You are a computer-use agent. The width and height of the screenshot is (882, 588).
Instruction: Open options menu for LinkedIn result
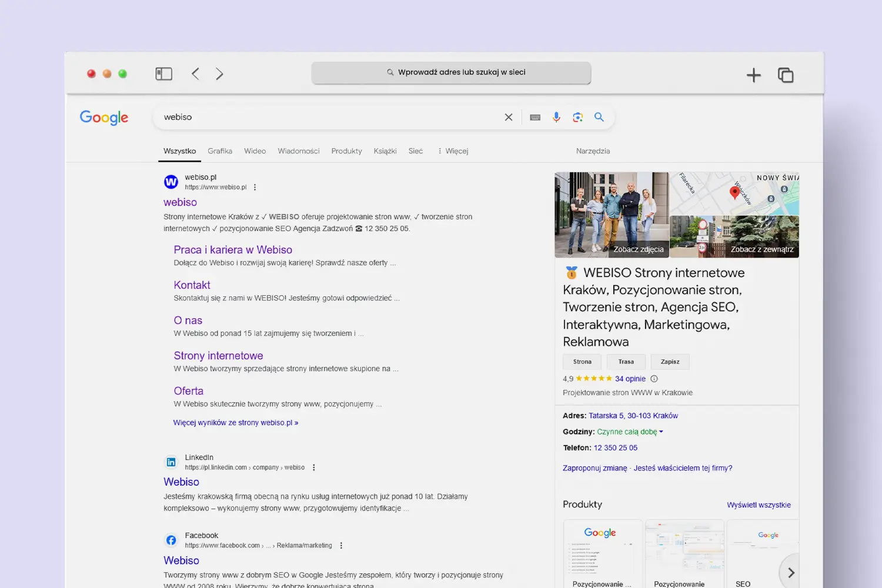click(x=313, y=467)
